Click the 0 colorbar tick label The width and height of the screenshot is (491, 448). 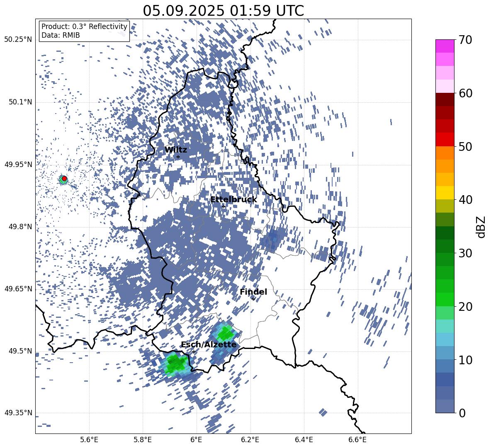pyautogui.click(x=462, y=413)
